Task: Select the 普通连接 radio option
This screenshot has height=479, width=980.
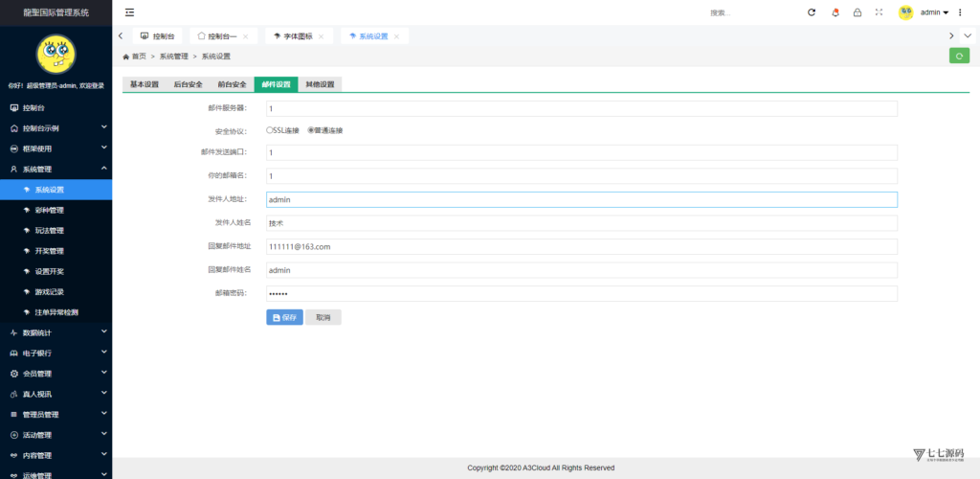Action: (x=311, y=130)
